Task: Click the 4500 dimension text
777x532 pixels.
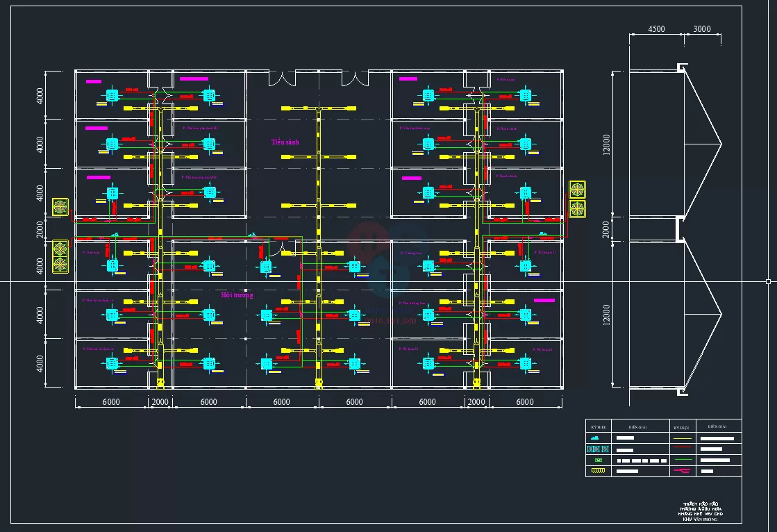Action: [656, 29]
